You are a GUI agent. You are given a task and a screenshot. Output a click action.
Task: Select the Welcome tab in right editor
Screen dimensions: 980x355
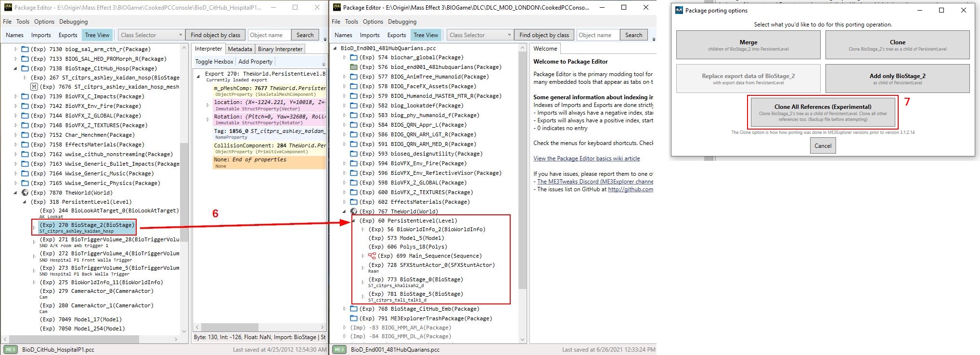(x=545, y=49)
